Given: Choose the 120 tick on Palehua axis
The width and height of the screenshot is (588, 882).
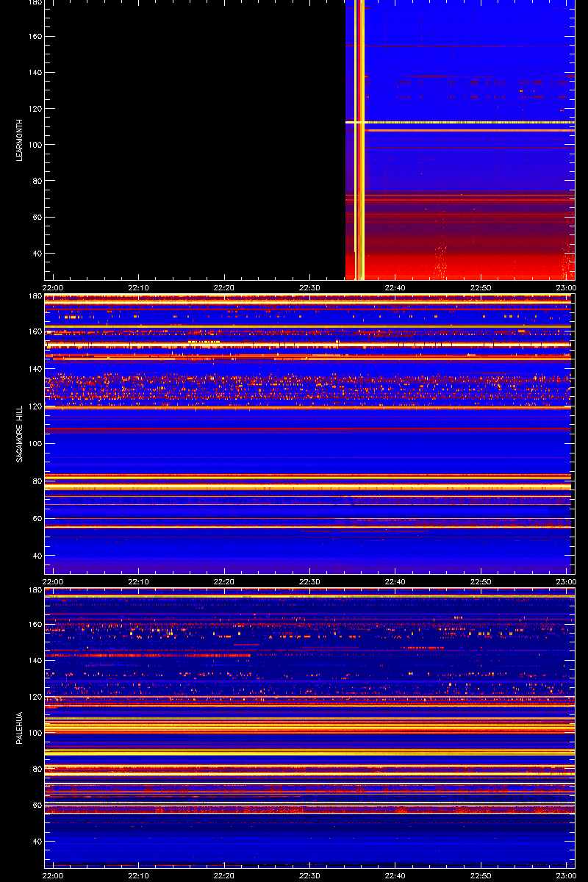Looking at the screenshot, I should [34, 697].
